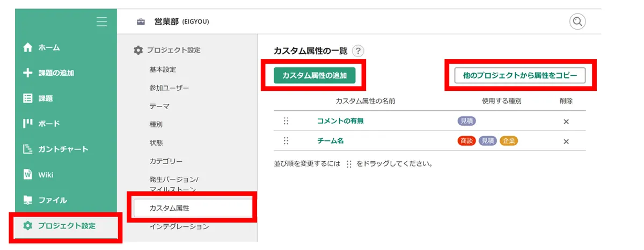The image size is (644, 250).
Task: Click the カスタム属性の追加 button
Action: point(314,76)
